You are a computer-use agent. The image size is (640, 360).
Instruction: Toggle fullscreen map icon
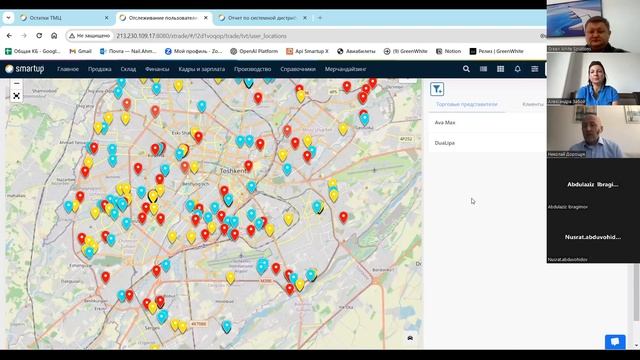coord(16,96)
